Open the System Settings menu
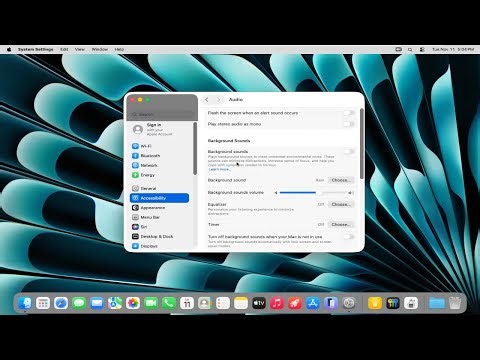 pos(36,49)
